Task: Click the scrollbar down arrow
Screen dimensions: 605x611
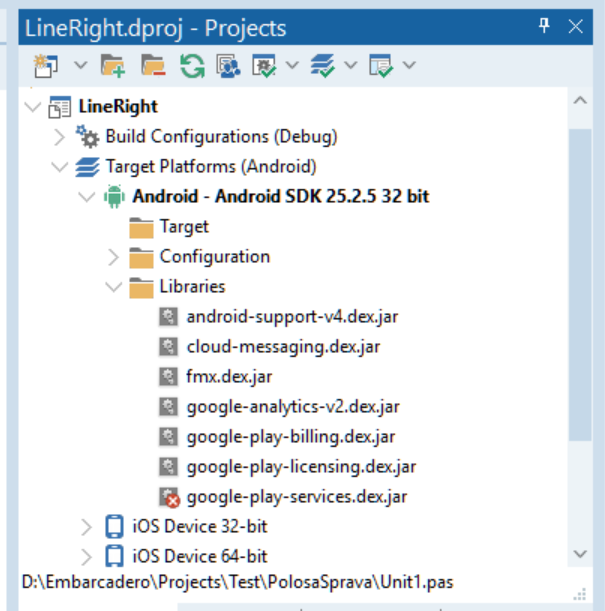Action: 580,554
